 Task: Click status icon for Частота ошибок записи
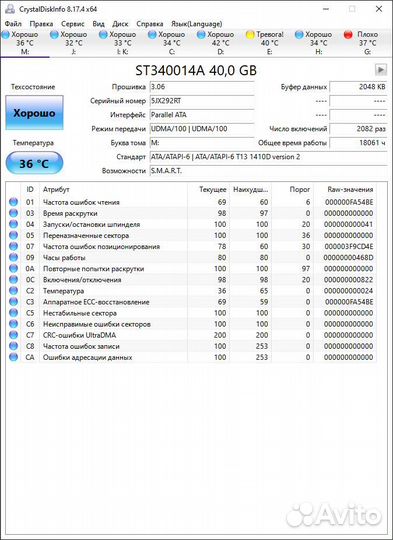(13, 346)
